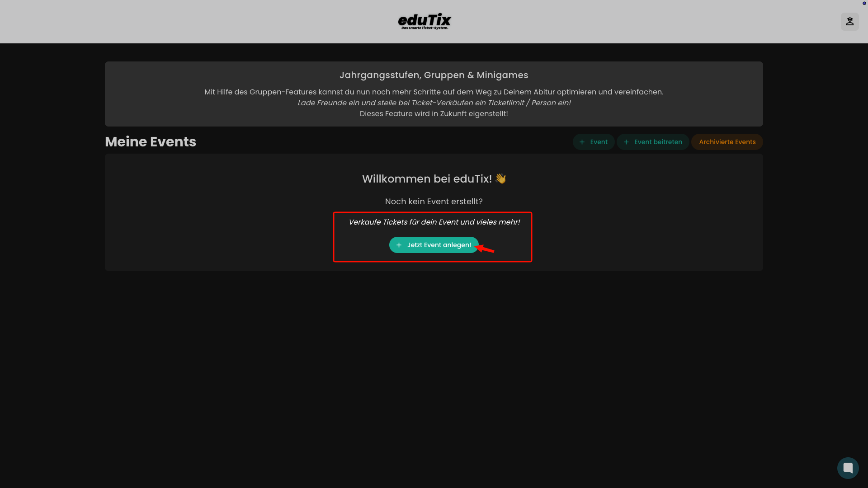Click Dieses Feature wird eingestellt notice
The image size is (868, 488).
point(434,113)
